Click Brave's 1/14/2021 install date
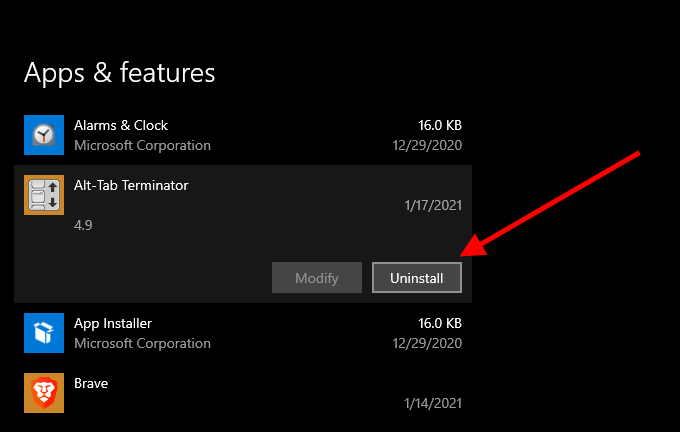 (433, 403)
